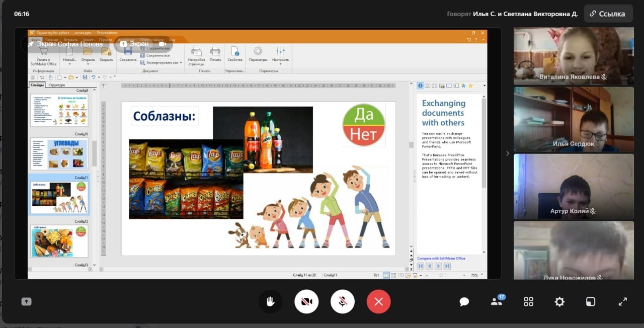This screenshot has width=644, height=328.
Task: Change the video grid layout
Action: pos(528,301)
